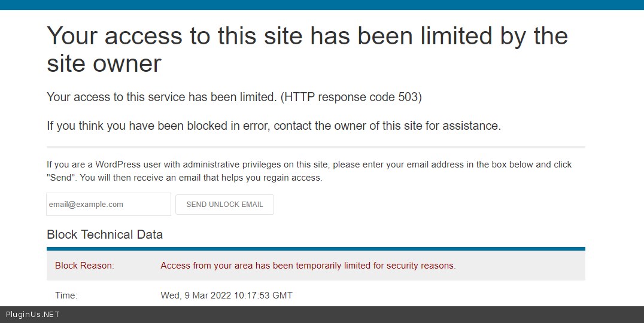Click the blue bar at page top
This screenshot has width=644, height=323.
pos(322,5)
